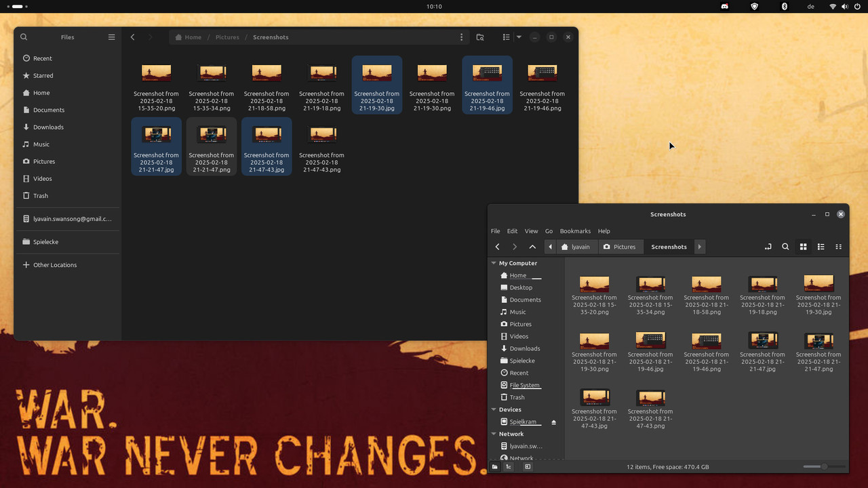This screenshot has height=488, width=868.
Task: Enable list view in Screenshots toolbar
Action: [821, 247]
